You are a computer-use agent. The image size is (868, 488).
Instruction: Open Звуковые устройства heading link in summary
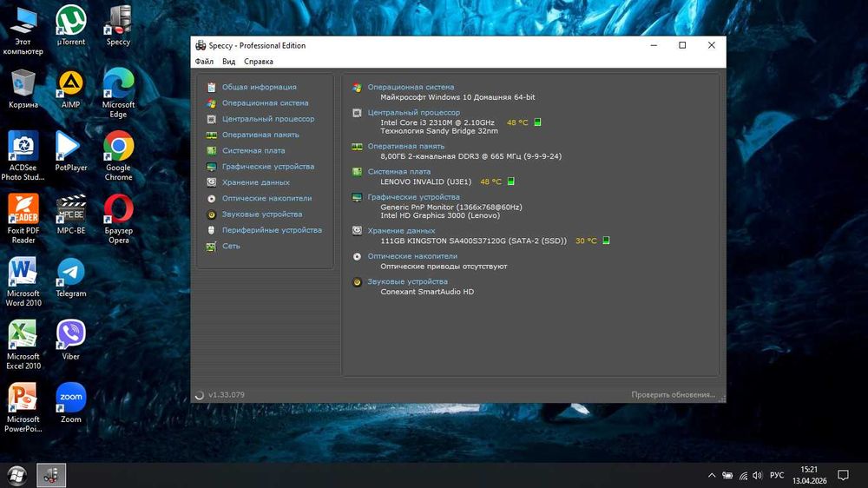tap(407, 281)
